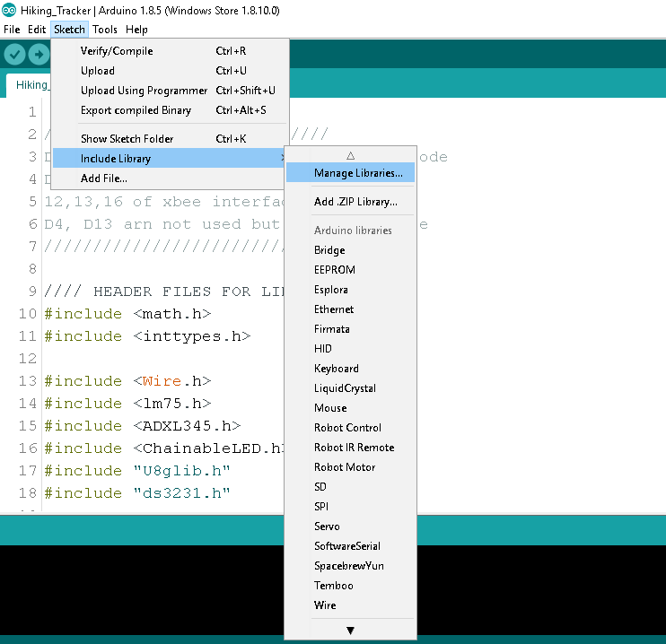The height and width of the screenshot is (644, 666).
Task: Click the Arduino logo in title bar
Action: pyautogui.click(x=9, y=10)
